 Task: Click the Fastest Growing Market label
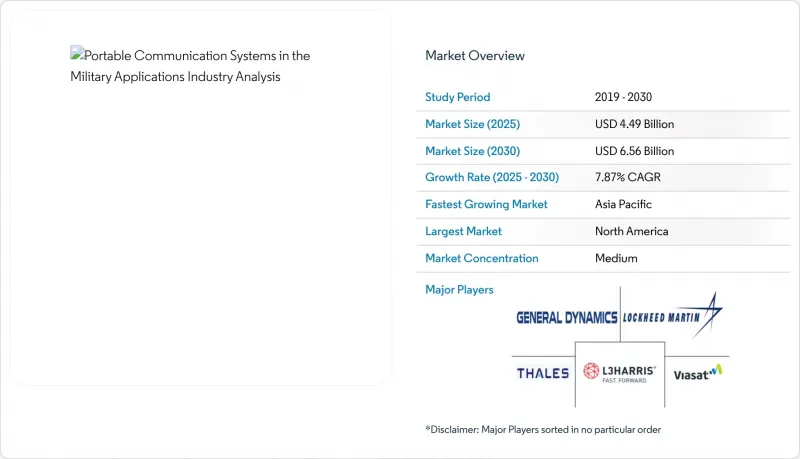point(486,204)
